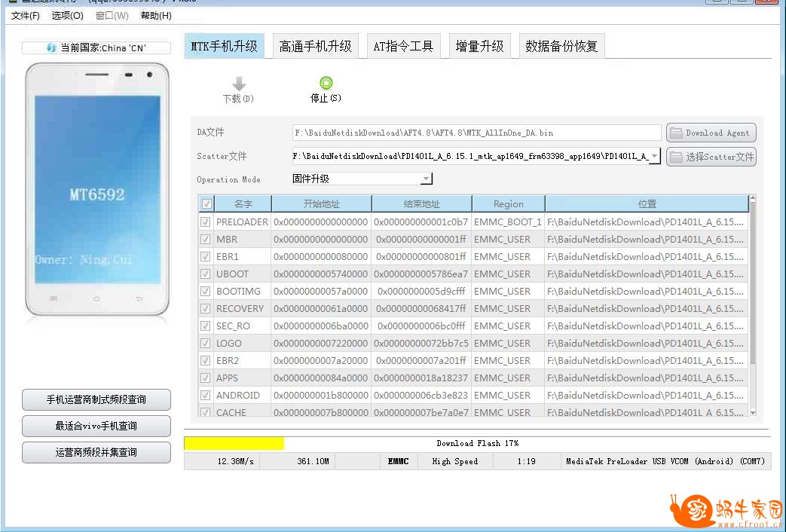The image size is (786, 532).
Task: Click the yellow Download Flash progress bar
Action: tap(234, 443)
